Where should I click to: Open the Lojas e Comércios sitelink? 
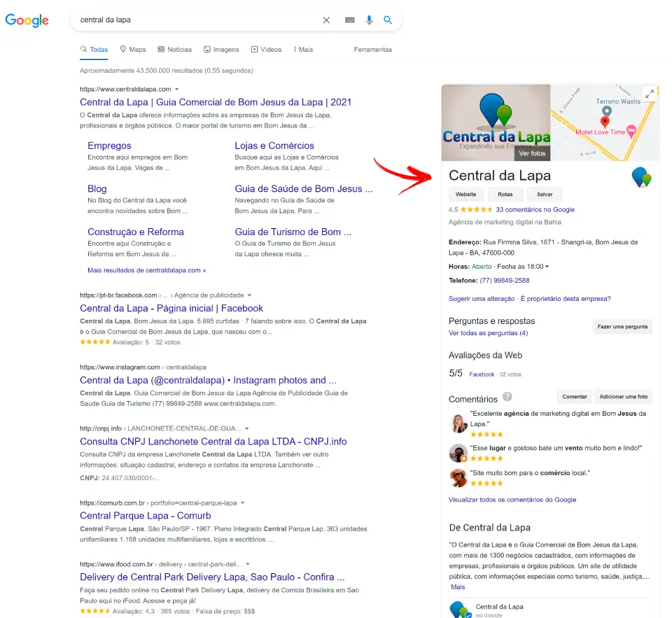[274, 146]
